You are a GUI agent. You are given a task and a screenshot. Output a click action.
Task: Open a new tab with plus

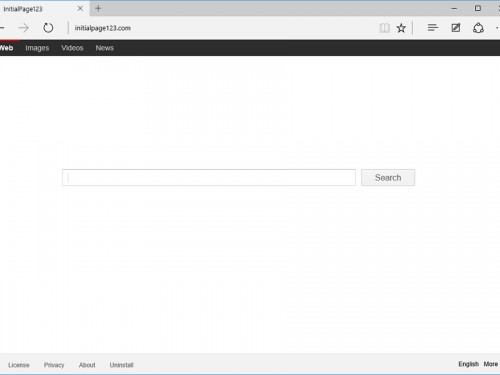(98, 8)
